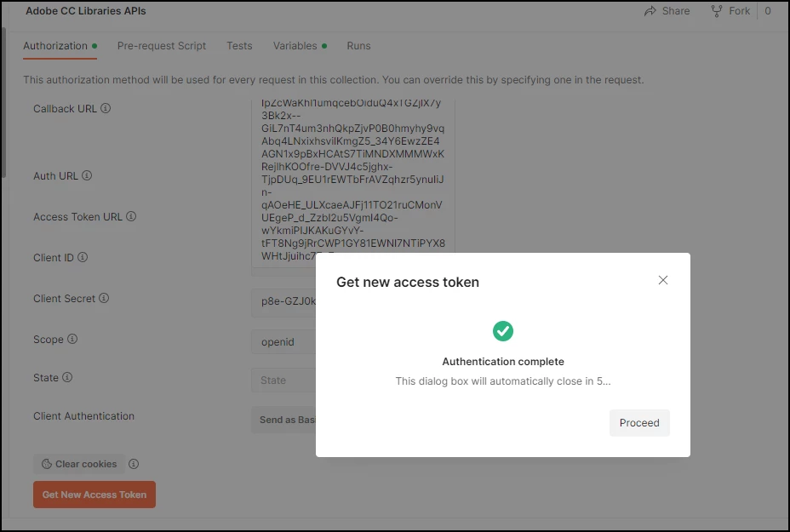Click the Client Authentication label
This screenshot has height=532, width=790.
pos(83,416)
